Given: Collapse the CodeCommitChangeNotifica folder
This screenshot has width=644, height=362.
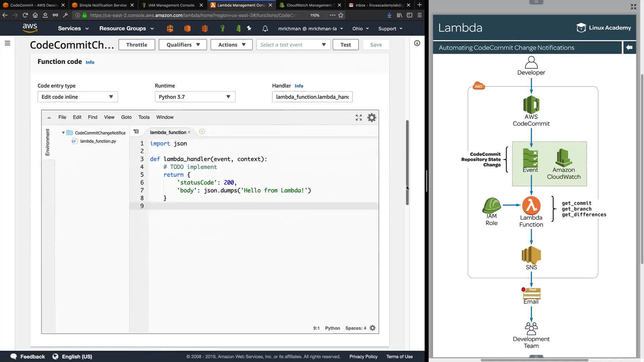Looking at the screenshot, I should tap(63, 133).
